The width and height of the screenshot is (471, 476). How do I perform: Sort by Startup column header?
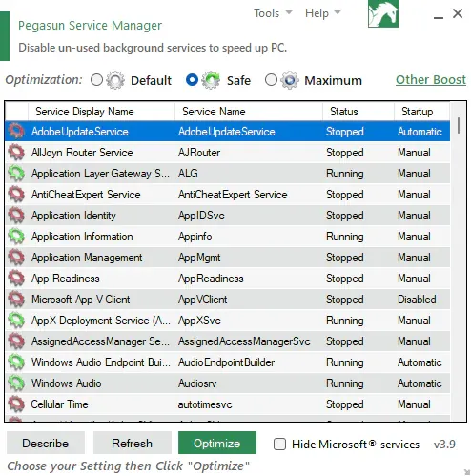click(422, 112)
